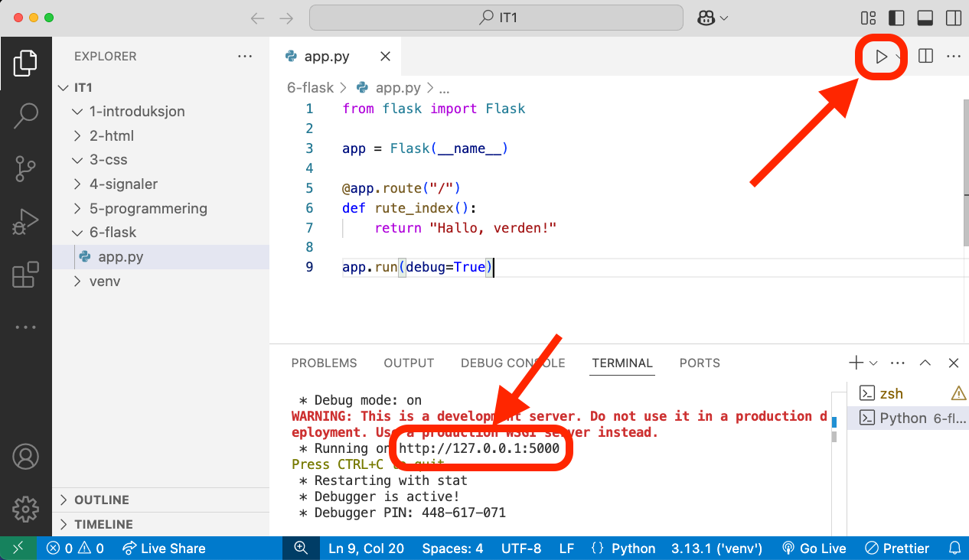Viewport: 969px width, 560px height.
Task: Click Go Live in status bar
Action: click(x=814, y=549)
